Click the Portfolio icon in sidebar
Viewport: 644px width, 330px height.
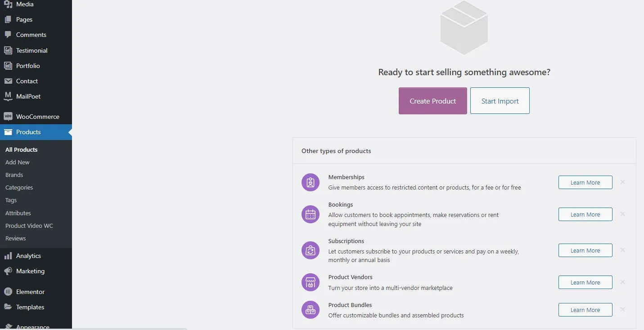tap(8, 66)
